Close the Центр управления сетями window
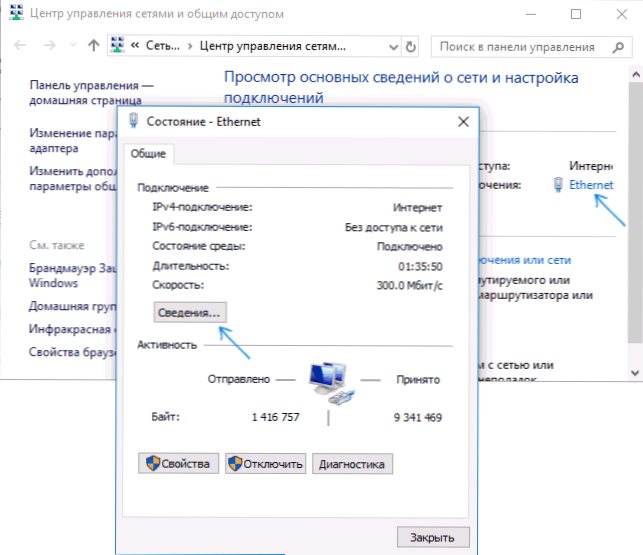This screenshot has width=643, height=555. (x=622, y=14)
